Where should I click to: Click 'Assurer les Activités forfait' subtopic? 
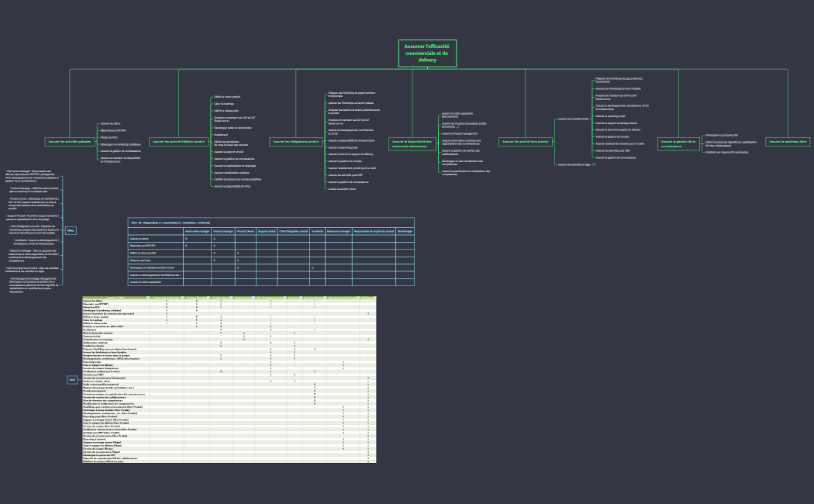[x=574, y=119]
